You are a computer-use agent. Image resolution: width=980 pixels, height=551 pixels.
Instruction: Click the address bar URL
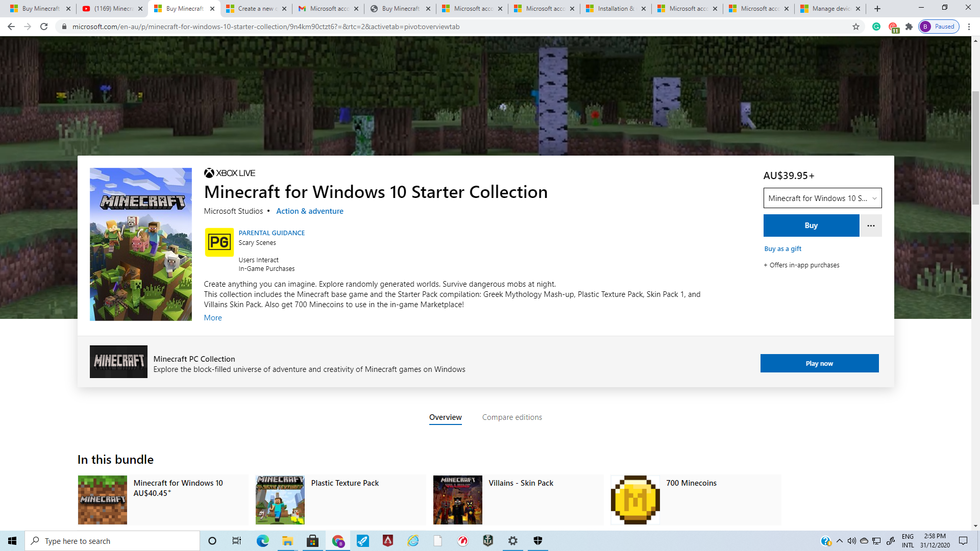click(x=266, y=27)
